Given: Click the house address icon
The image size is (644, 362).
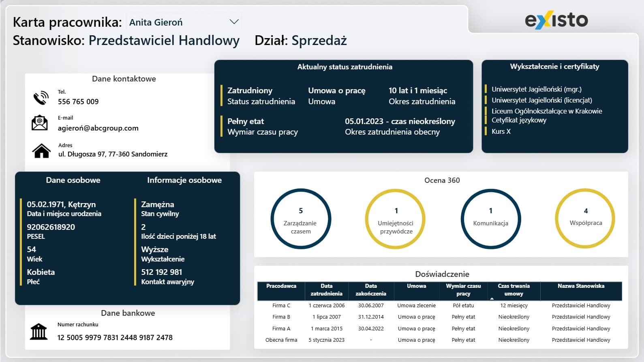Looking at the screenshot, I should [x=41, y=151].
